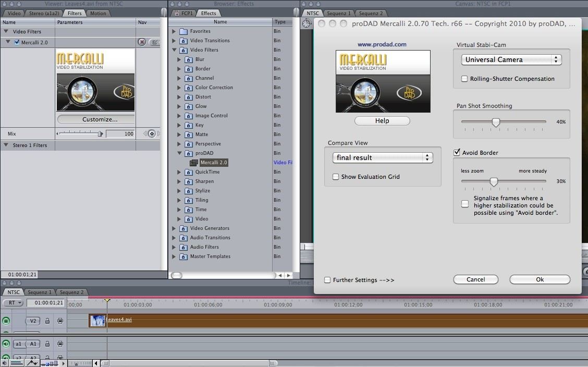This screenshot has height=367, width=588.
Task: Click the timeline current timecode field
Action: pyautogui.click(x=45, y=302)
